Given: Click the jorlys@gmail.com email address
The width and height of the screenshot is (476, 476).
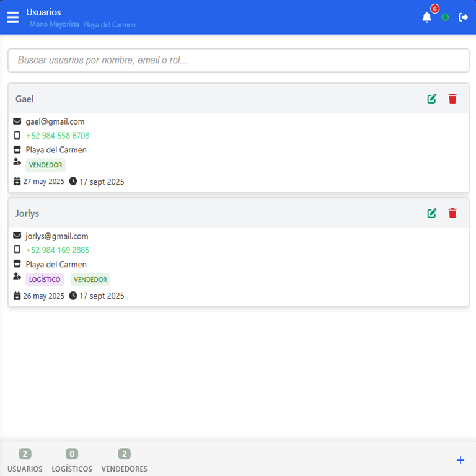Looking at the screenshot, I should [57, 236].
